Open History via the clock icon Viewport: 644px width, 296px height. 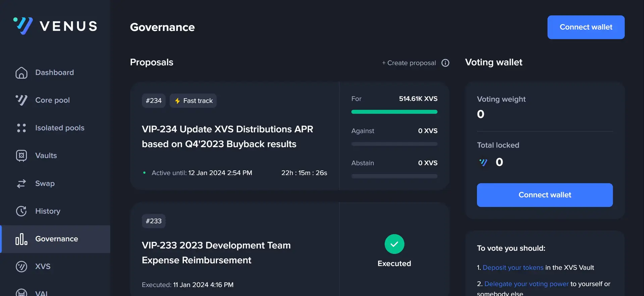pos(21,211)
